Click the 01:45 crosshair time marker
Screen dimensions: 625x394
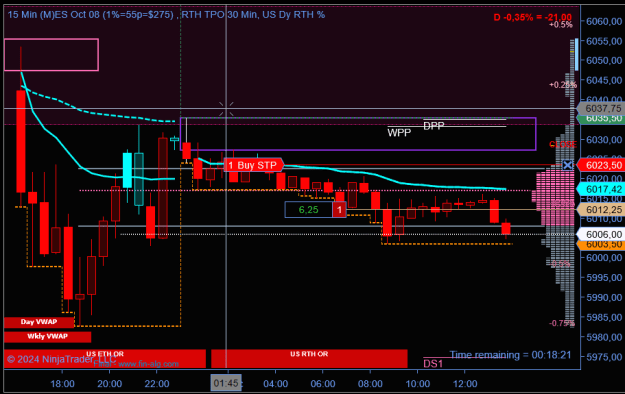tap(226, 383)
